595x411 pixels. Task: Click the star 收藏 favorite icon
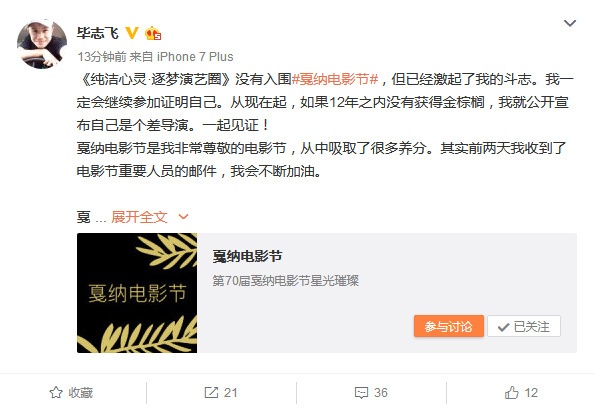click(x=56, y=393)
